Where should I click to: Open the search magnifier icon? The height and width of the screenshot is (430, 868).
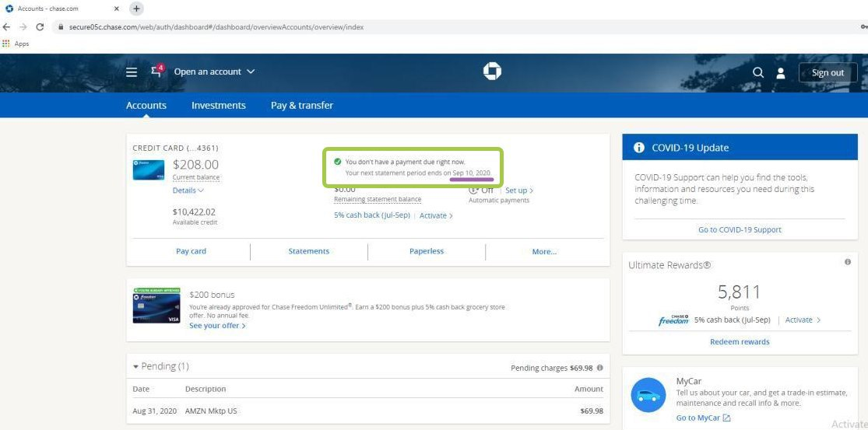pos(757,72)
